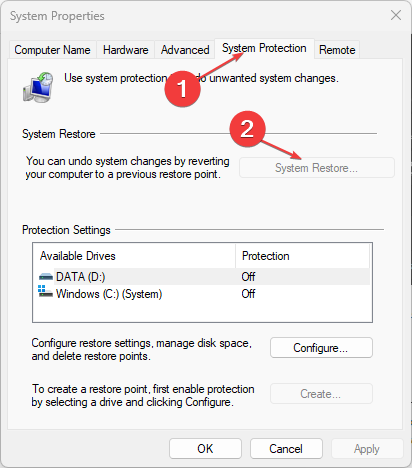Viewport: 412px width, 468px height.
Task: Switch to the Remote tab
Action: (337, 50)
